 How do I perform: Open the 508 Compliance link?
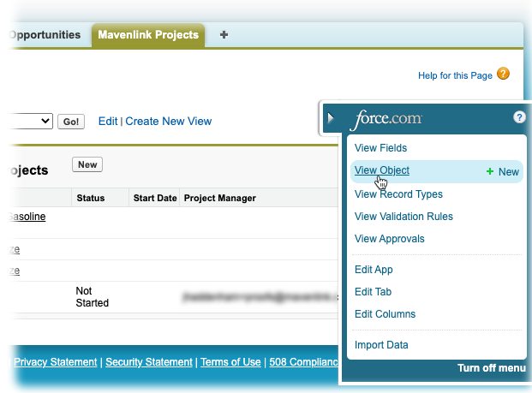point(303,362)
